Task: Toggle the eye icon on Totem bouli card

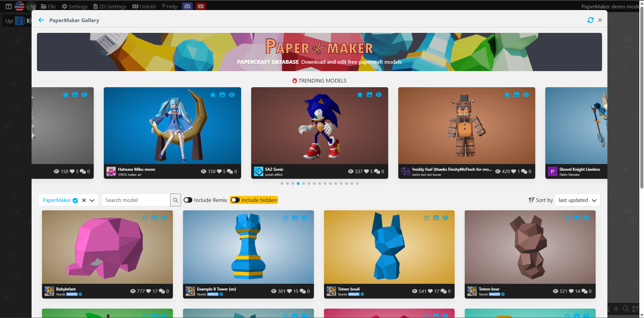Action: tap(445, 218)
